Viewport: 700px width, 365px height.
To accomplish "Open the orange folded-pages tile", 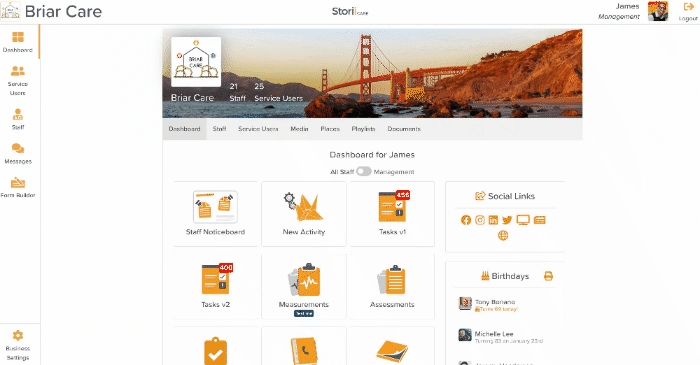I will click(x=392, y=346).
